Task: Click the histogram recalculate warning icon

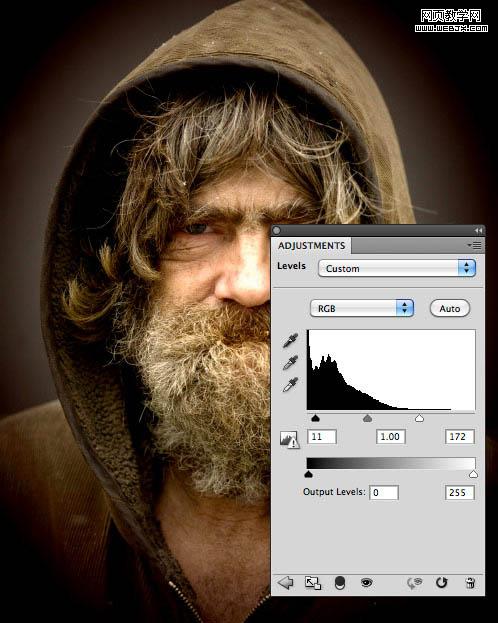Action: click(289, 439)
